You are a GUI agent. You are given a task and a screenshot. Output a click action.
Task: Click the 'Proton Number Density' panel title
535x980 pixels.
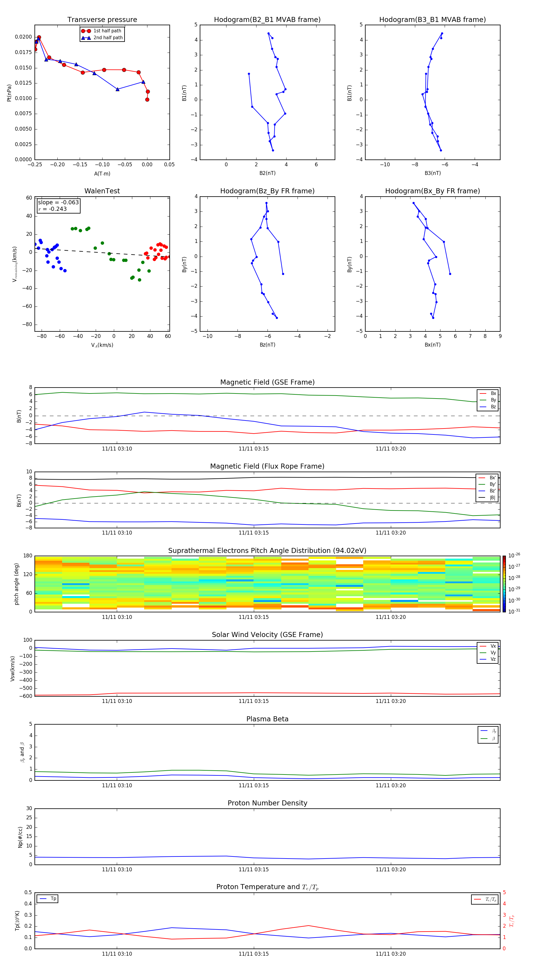pos(267,803)
